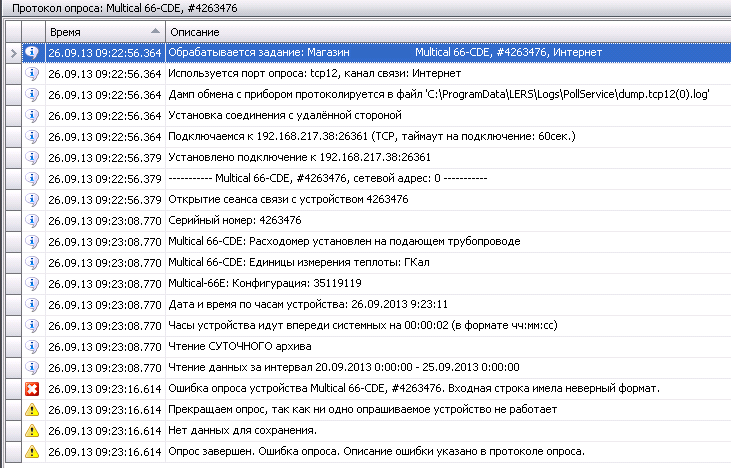731x468 pixels.
Task: Click info icon of 'Обрабатывается задание' row
Action: click(32, 52)
